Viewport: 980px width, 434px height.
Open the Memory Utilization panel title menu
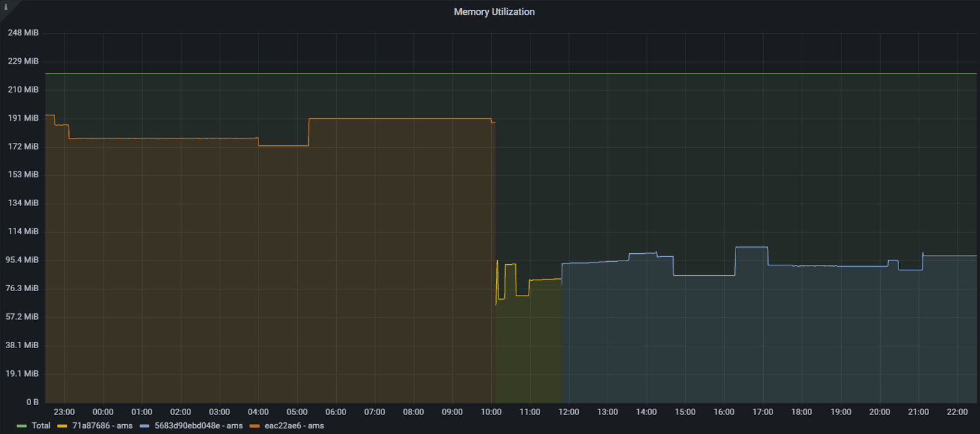click(494, 12)
